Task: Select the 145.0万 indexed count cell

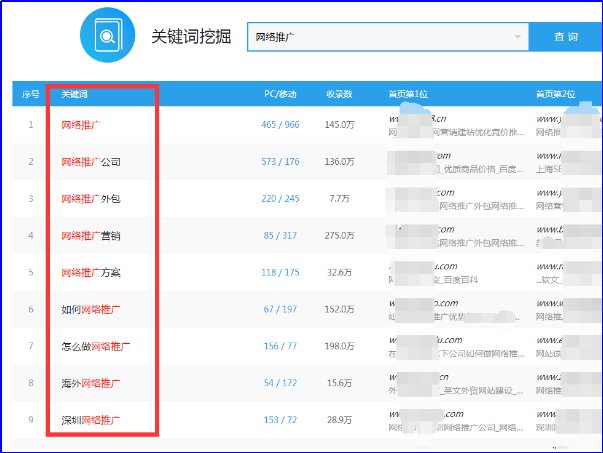Action: coord(339,125)
